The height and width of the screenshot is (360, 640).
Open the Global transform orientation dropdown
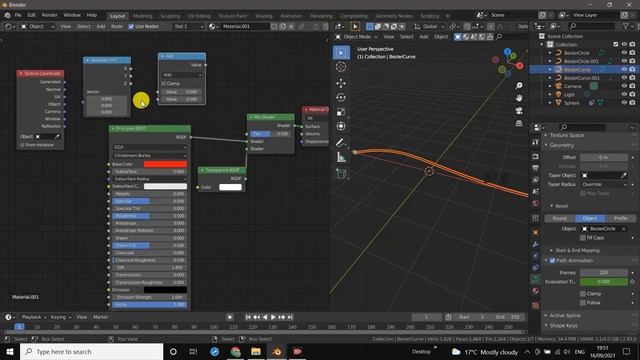[x=429, y=27]
